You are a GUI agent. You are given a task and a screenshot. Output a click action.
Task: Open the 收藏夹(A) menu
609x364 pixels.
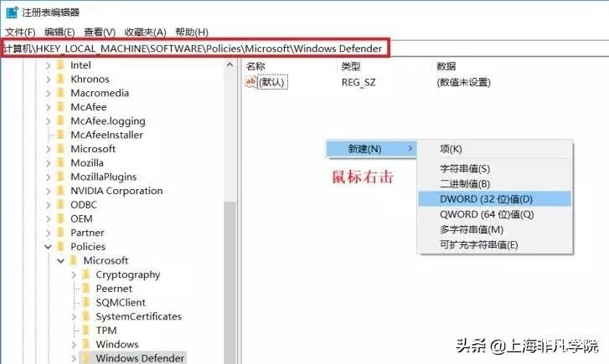pyautogui.click(x=145, y=32)
